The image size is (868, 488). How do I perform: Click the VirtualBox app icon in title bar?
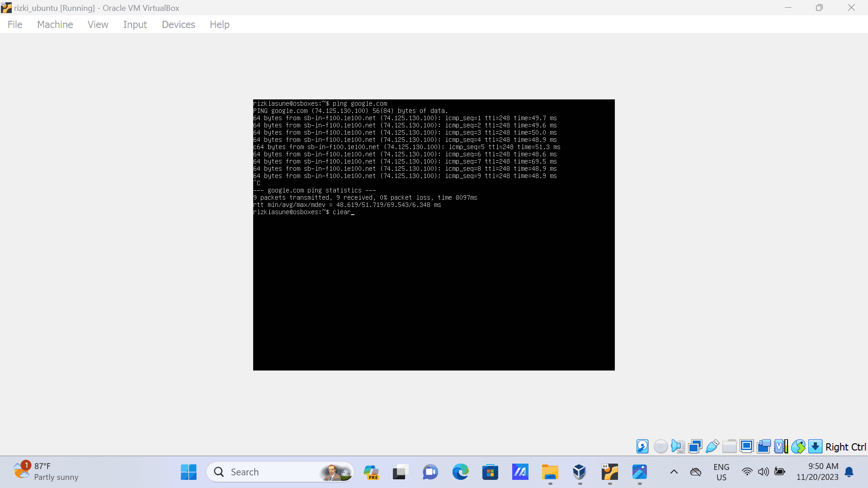click(6, 8)
